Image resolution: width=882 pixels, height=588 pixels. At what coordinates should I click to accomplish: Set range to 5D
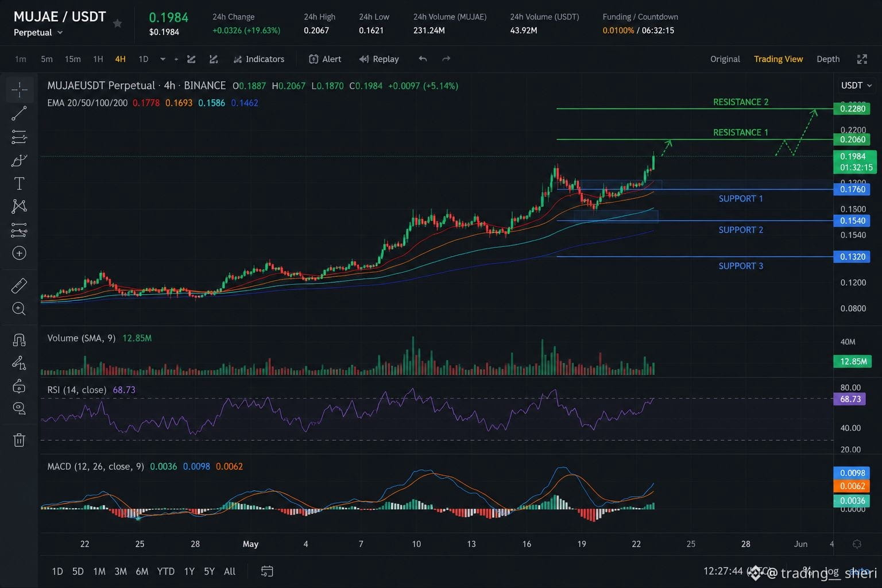click(x=78, y=571)
